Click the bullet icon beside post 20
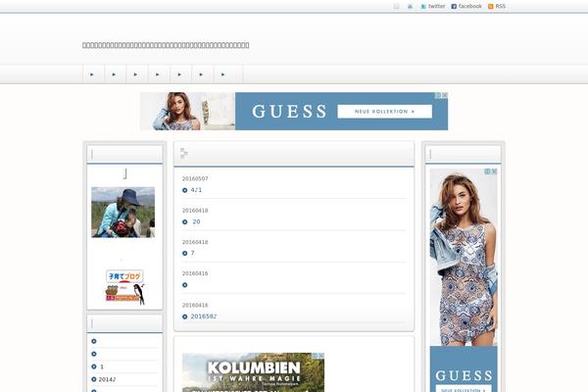588x392 pixels. pos(185,222)
